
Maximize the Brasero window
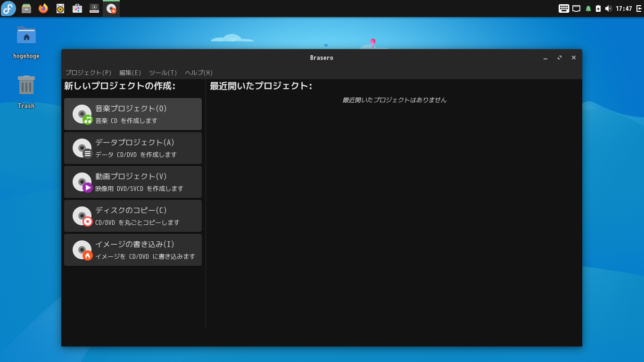pos(560,58)
